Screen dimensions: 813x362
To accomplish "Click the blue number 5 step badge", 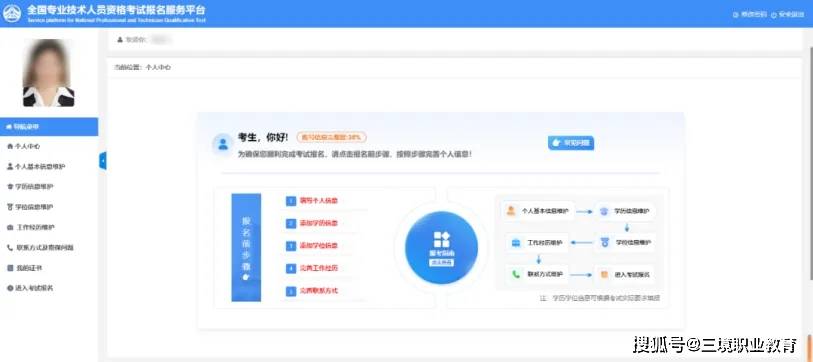I will tap(291, 291).
